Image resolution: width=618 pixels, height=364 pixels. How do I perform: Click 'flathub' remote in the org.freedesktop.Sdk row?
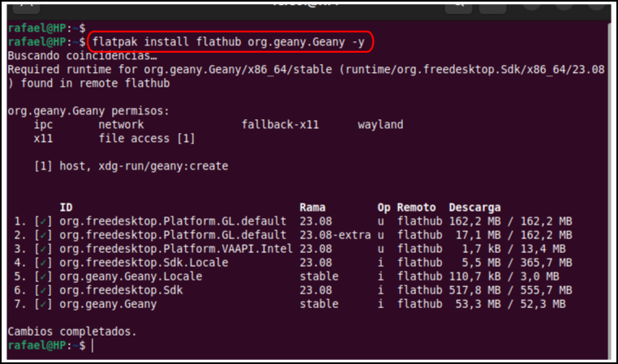click(x=419, y=290)
